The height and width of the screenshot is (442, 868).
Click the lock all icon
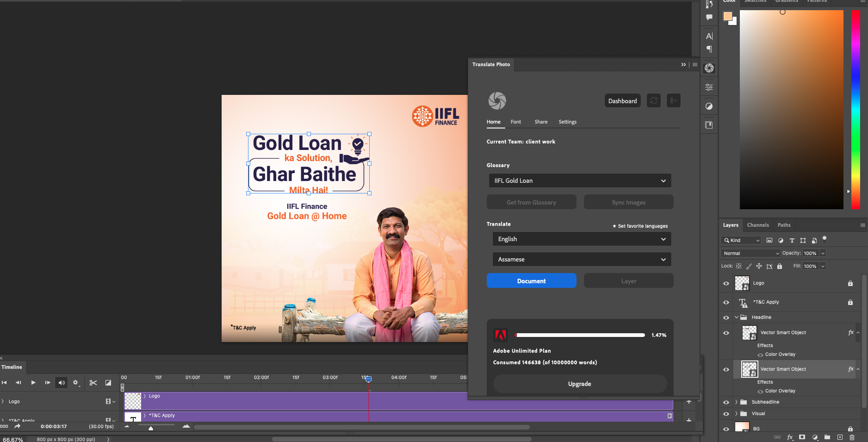(780, 266)
